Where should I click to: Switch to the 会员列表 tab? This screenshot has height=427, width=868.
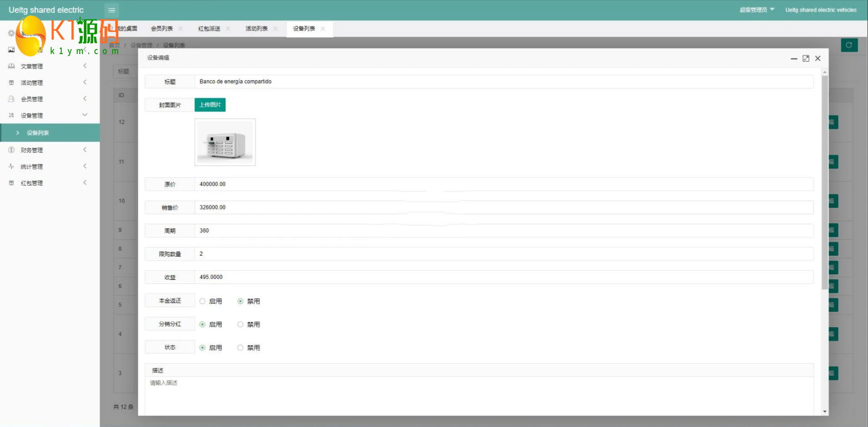(x=162, y=29)
